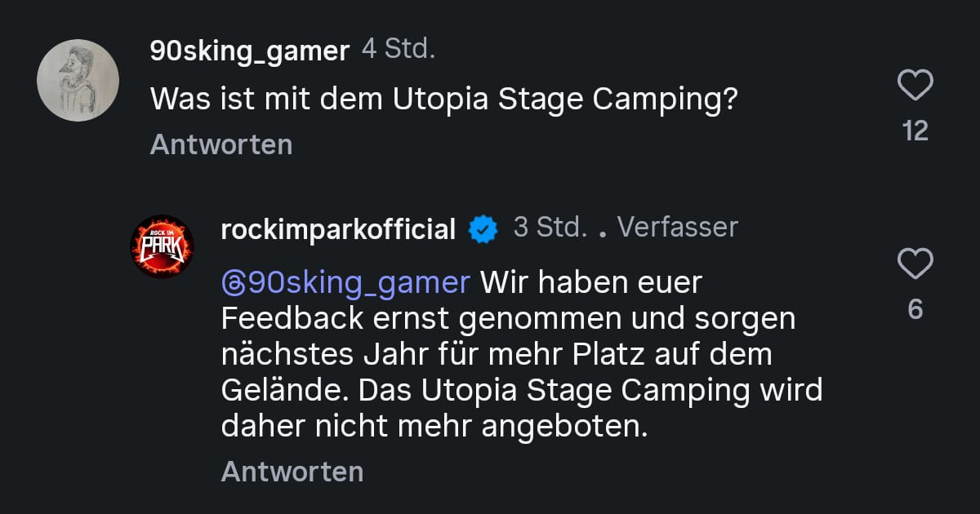Open the Rock im Park logo avatar
Viewport: 980px width, 514px height.
click(x=163, y=246)
